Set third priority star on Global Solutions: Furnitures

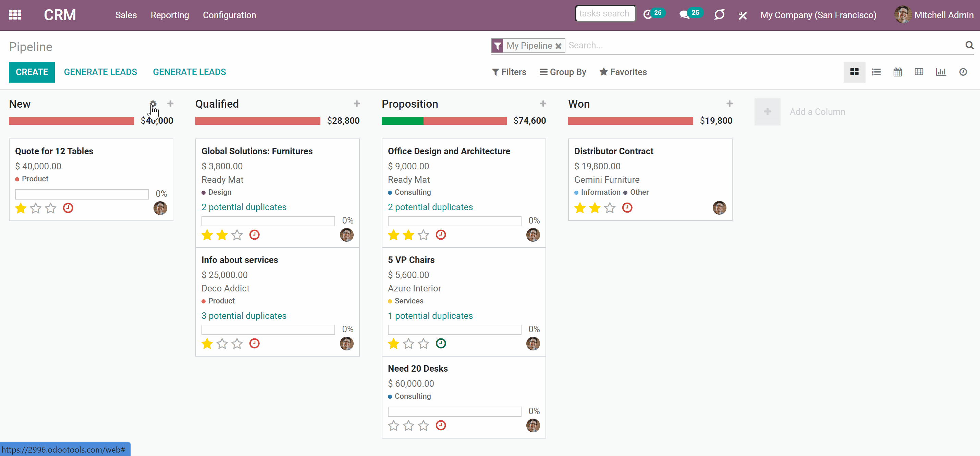point(237,235)
